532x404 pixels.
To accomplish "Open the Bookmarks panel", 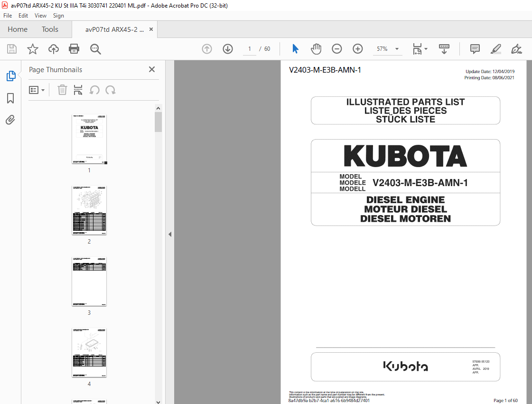I will click(10, 98).
